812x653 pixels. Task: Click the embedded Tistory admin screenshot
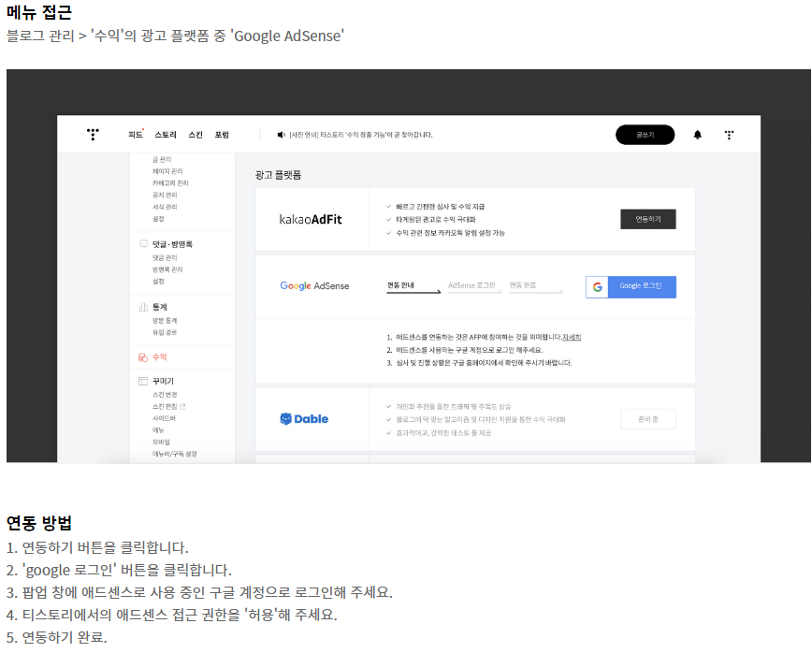[409, 266]
